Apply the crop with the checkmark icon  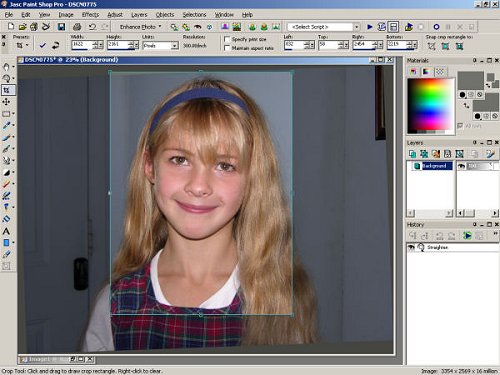pyautogui.click(x=42, y=45)
